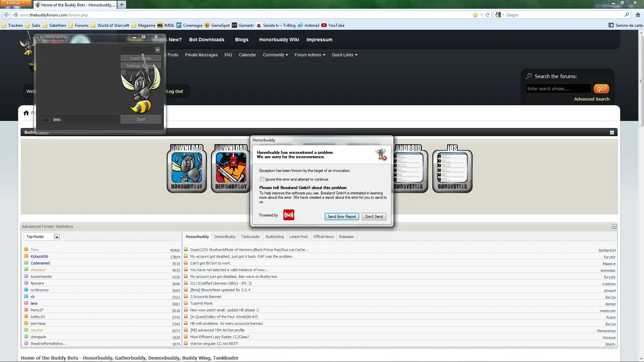Click Start button in Honorbuddy window
Screen dimensions: 644x362
pos(141,119)
